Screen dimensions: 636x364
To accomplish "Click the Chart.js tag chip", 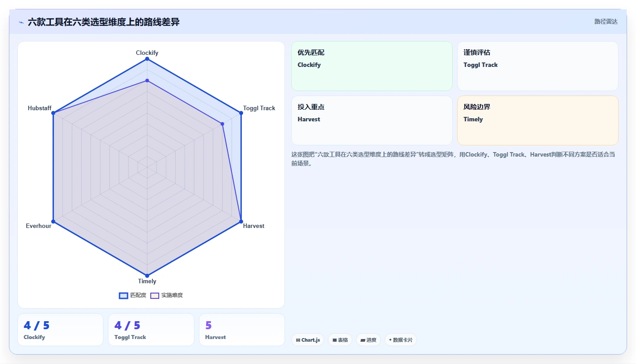I will pyautogui.click(x=308, y=340).
